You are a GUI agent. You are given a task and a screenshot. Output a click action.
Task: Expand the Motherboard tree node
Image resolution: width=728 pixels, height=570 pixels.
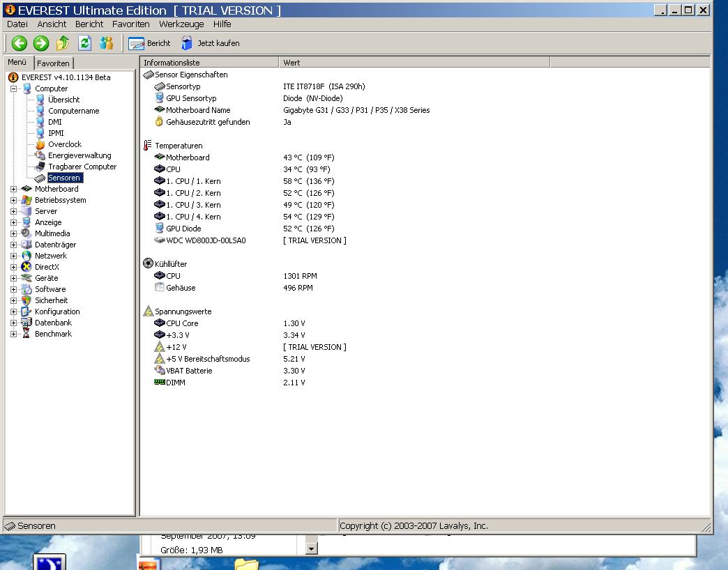[13, 189]
